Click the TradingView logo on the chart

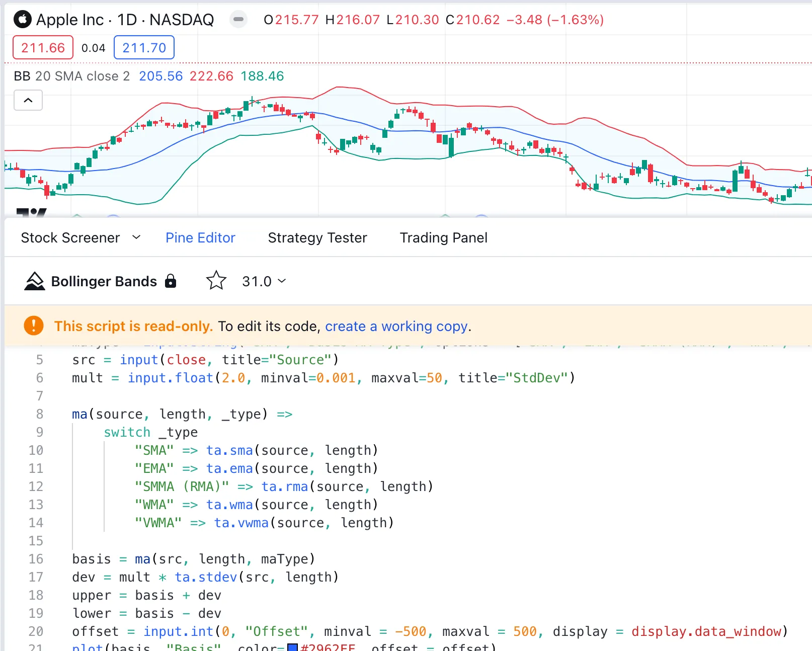31,212
